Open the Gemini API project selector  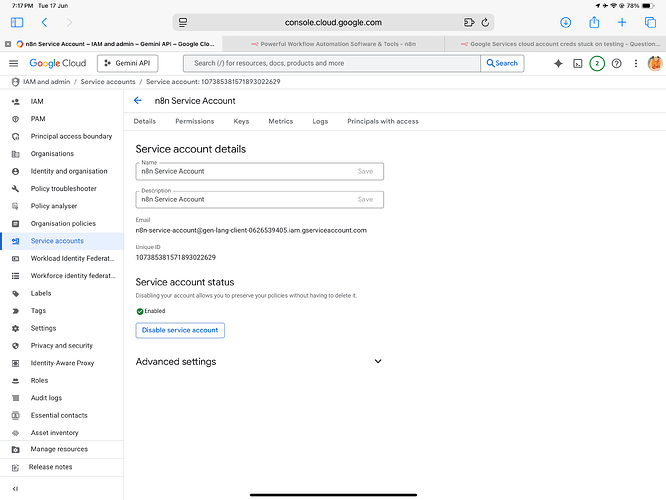click(127, 63)
